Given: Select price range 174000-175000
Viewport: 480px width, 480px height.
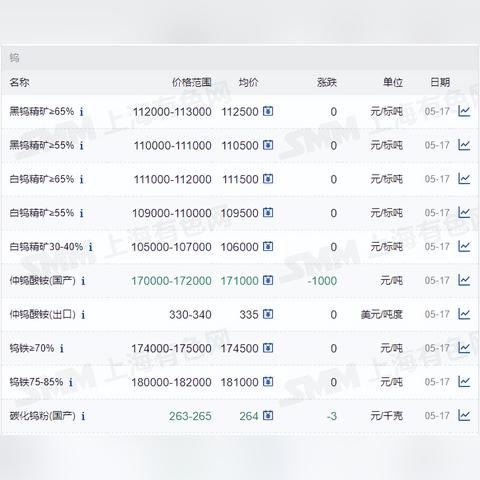Looking at the screenshot, I should (171, 349).
